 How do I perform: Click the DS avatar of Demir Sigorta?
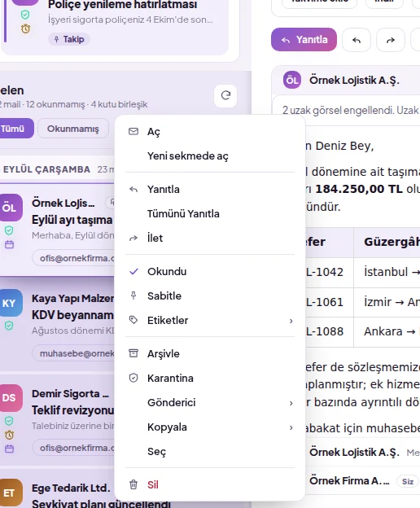(10, 397)
